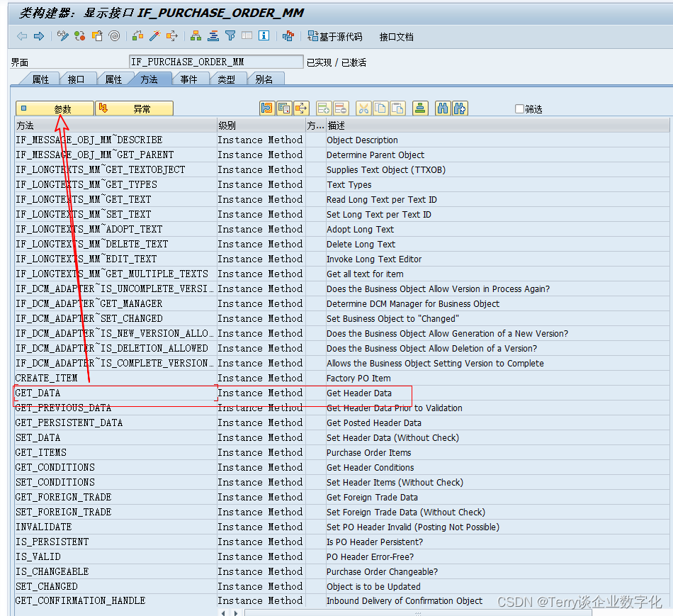Click the forward navigation arrow
Screen dimensions: 673x616
[38, 36]
